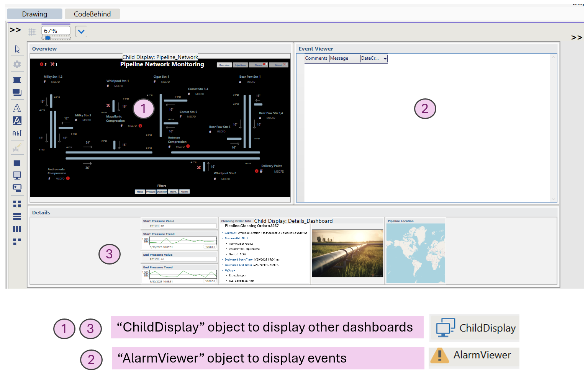Screen dimensions: 588x374
Task: Toggle the grid display in the toolbar
Action: [x=32, y=32]
